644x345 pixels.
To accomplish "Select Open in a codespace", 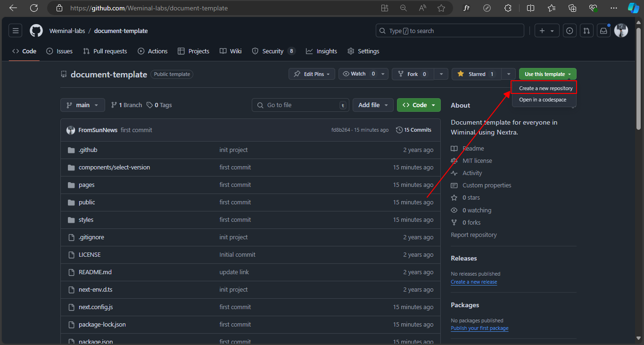I will 543,100.
